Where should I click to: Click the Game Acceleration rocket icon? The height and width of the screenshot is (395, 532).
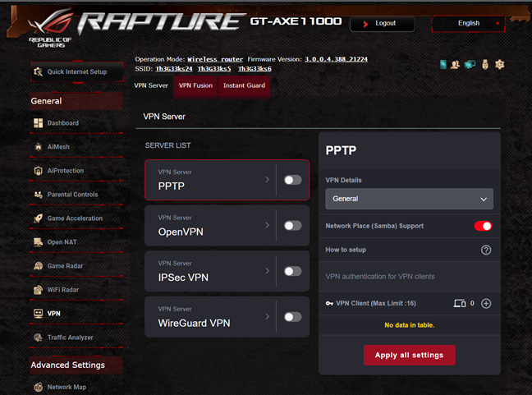point(39,218)
